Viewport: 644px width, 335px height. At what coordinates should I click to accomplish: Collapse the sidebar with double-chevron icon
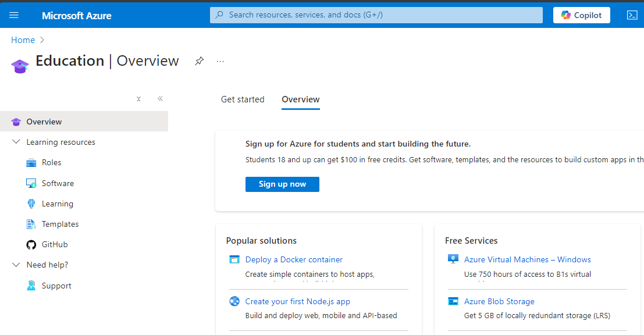coord(160,98)
